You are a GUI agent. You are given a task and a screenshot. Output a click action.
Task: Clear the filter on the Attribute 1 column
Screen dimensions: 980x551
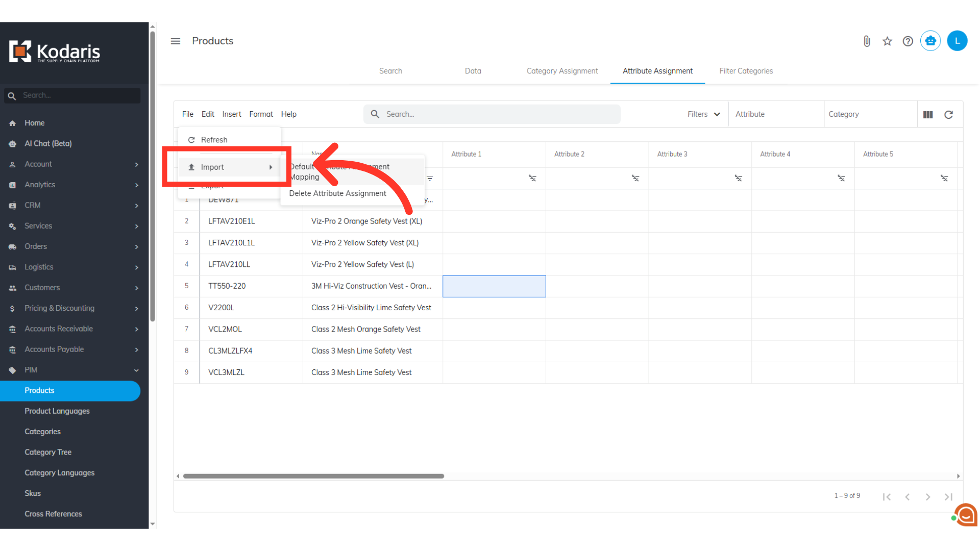tap(532, 178)
